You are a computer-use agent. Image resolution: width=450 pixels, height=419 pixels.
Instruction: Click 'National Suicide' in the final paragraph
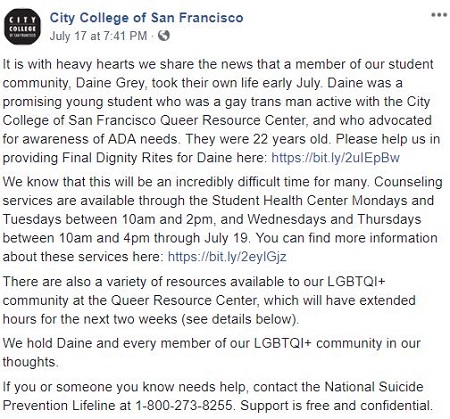(x=374, y=387)
